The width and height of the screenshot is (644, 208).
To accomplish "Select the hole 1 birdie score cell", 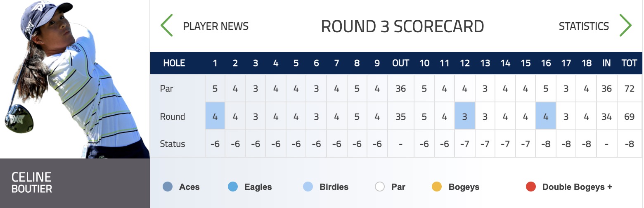I will pyautogui.click(x=215, y=116).
